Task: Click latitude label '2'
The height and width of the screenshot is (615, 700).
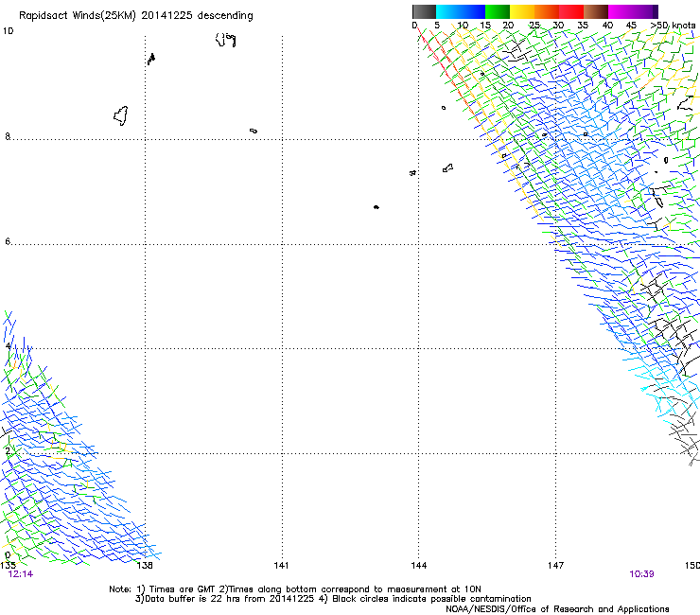Action: [8, 450]
